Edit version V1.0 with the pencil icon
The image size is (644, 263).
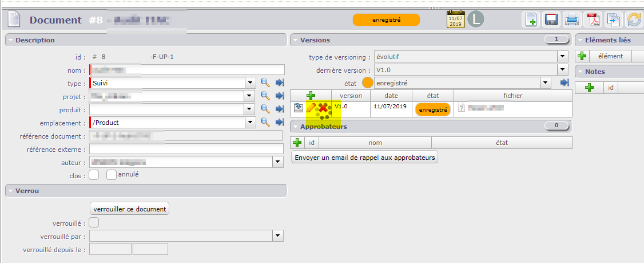311,108
